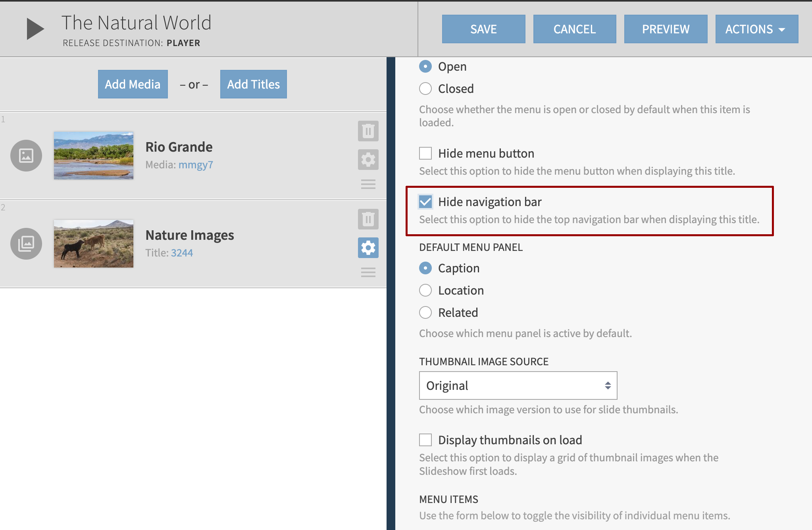The height and width of the screenshot is (530, 812).
Task: Choose Location as default menu panel
Action: [x=425, y=290]
